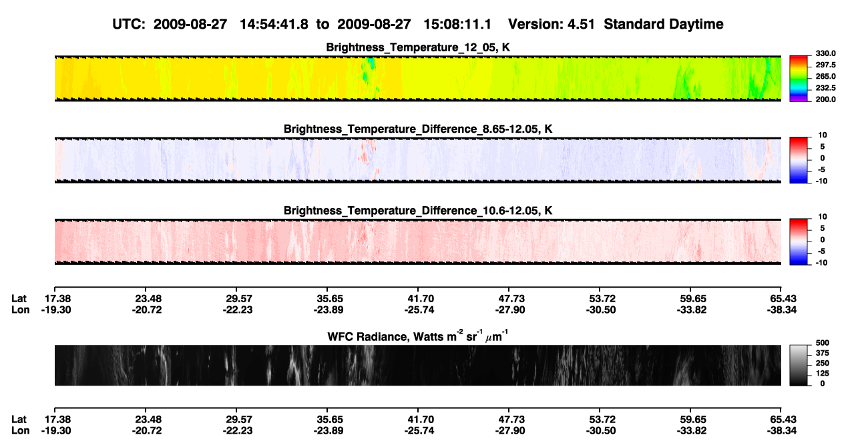The width and height of the screenshot is (868, 445).
Task: Click the red-blue colorbar of the 8.65-12.05 panel
Action: [x=799, y=160]
